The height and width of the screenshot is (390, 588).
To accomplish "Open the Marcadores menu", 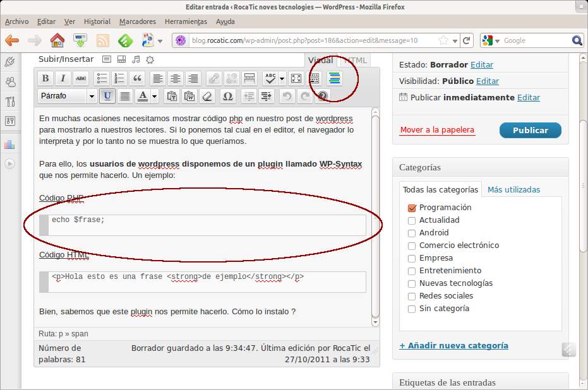I will [x=138, y=21].
